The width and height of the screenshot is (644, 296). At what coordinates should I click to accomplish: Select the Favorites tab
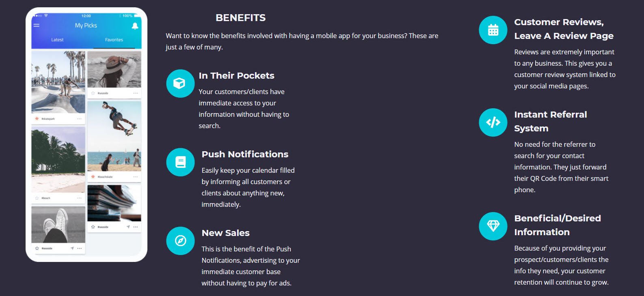coord(114,40)
